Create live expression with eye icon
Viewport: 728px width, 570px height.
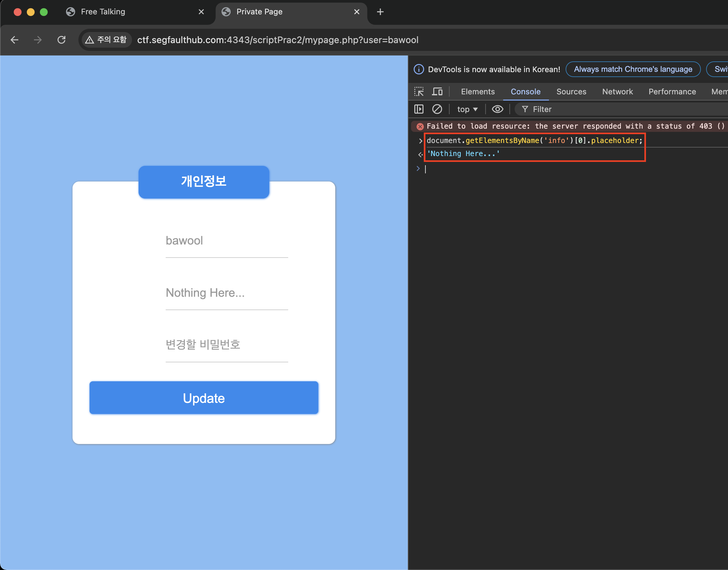click(x=497, y=109)
